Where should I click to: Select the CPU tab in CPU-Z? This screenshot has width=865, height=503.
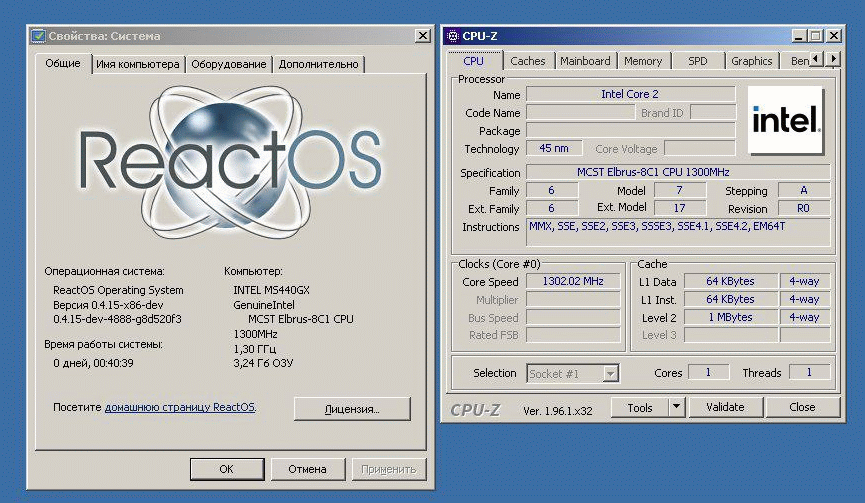click(x=474, y=61)
